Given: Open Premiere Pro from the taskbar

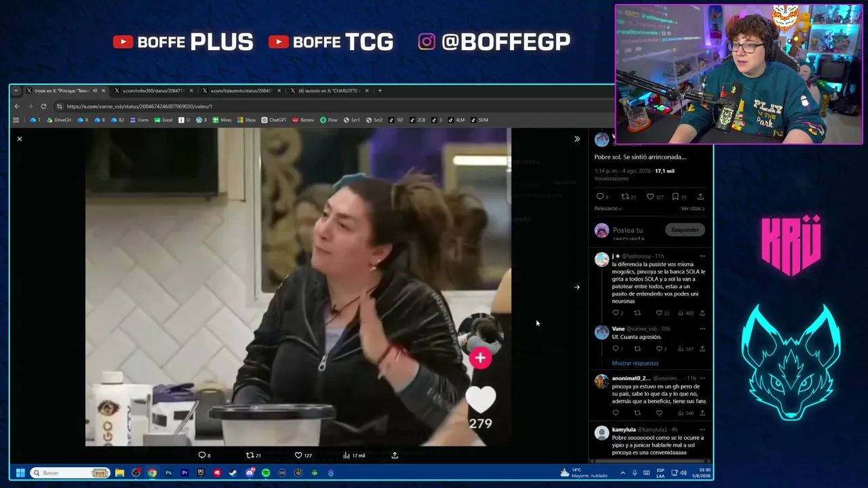Looking at the screenshot, I should (184, 473).
